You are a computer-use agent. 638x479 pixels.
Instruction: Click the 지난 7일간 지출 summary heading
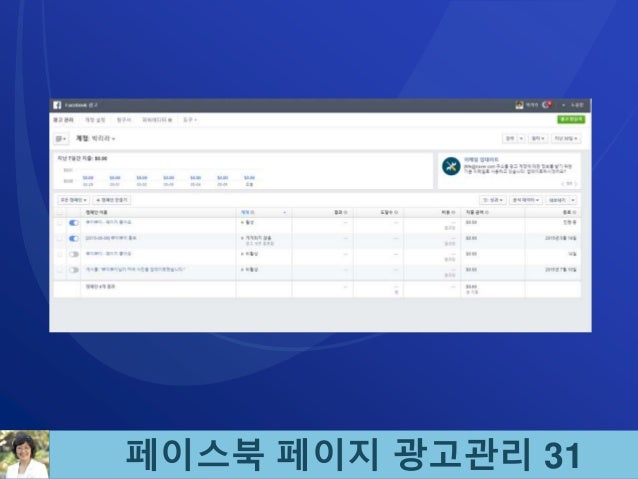point(82,158)
